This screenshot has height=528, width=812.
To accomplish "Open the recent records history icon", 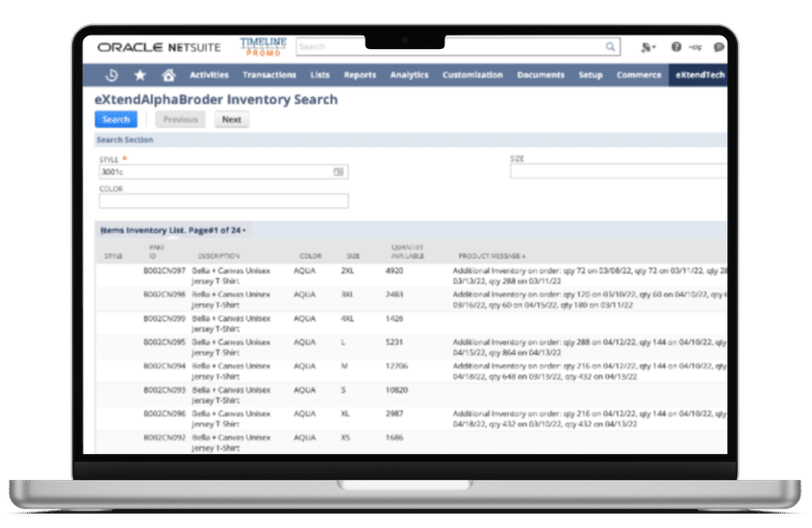I will point(112,75).
